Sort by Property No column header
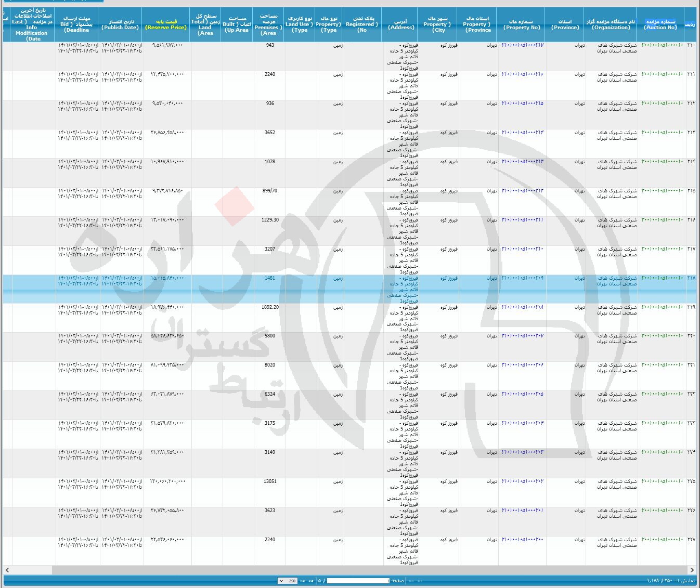The height and width of the screenshot is (588, 700). coord(522,24)
